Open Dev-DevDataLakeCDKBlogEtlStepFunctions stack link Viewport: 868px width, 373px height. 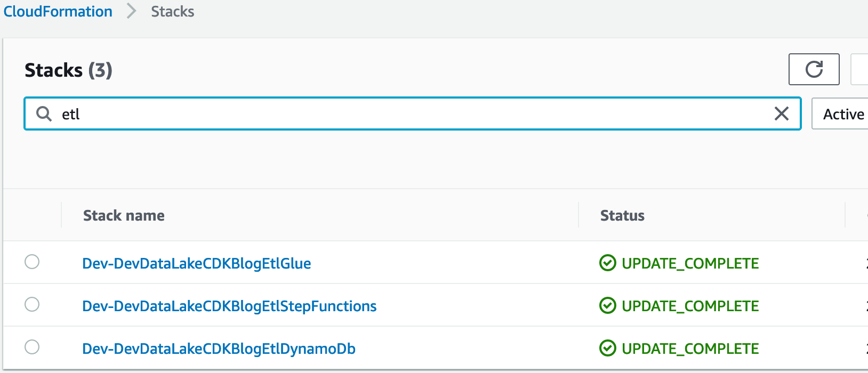pyautogui.click(x=229, y=306)
